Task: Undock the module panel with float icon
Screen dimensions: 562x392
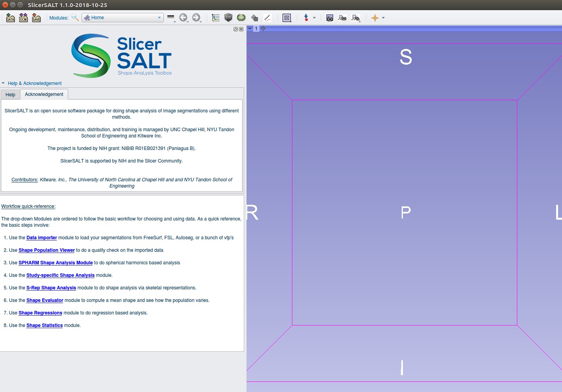Action: pyautogui.click(x=236, y=29)
